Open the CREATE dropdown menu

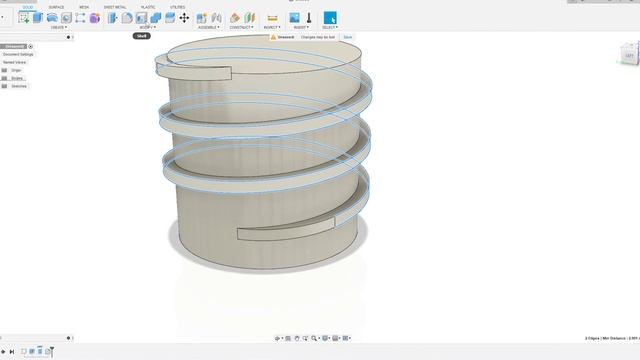[59, 27]
